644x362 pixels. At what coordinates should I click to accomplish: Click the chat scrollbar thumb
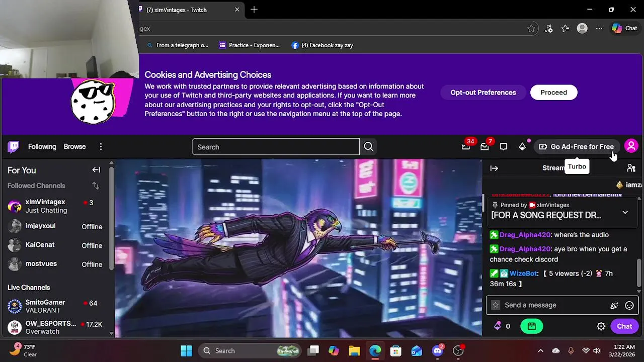639,273
